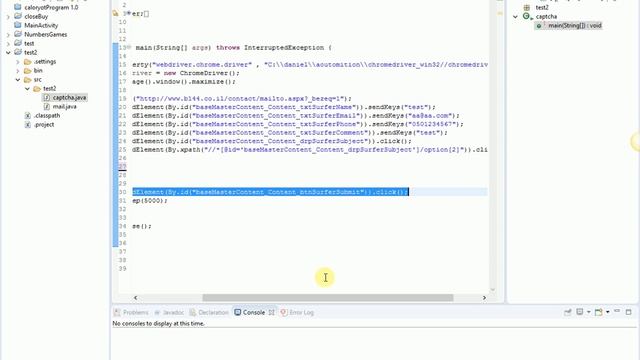The image size is (640, 360).
Task: Click the editor horizontal scrollbar thumb
Action: [328, 298]
